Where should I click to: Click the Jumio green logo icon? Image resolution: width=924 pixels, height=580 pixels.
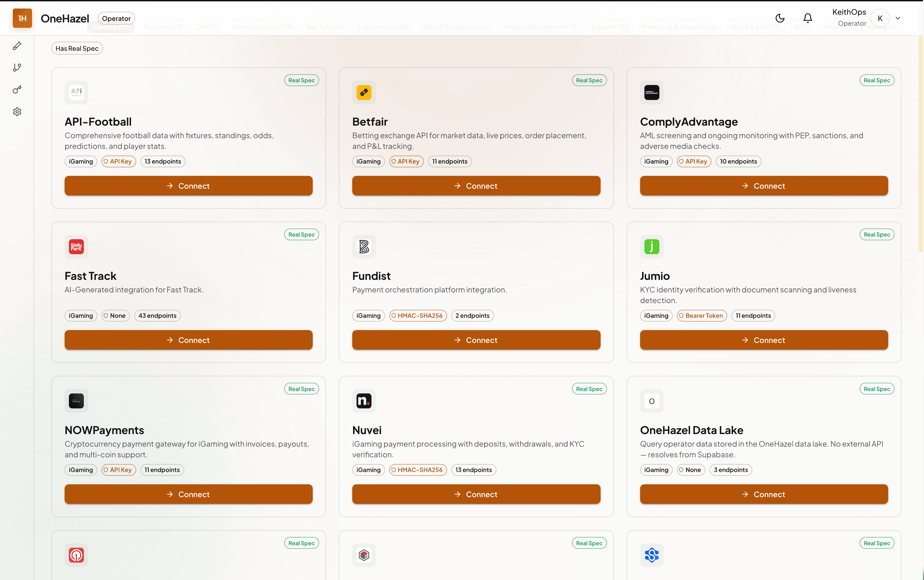652,246
